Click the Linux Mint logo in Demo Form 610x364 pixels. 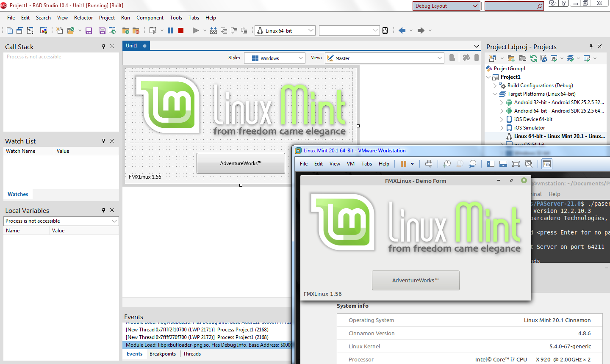[x=416, y=223]
